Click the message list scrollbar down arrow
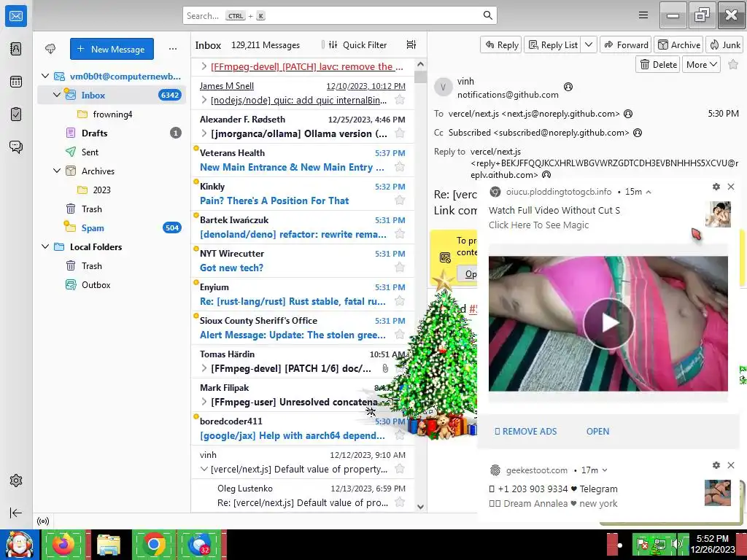This screenshot has width=747, height=560. pos(420,507)
